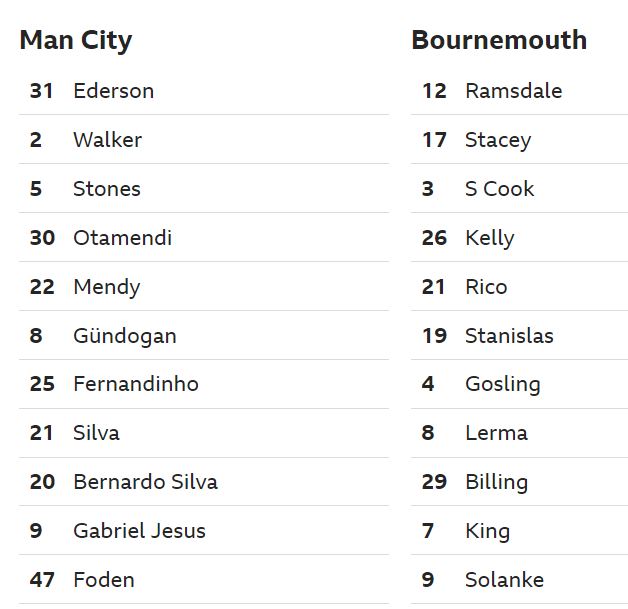Click the Man City team heading
This screenshot has width=628, height=609.
[x=76, y=40]
